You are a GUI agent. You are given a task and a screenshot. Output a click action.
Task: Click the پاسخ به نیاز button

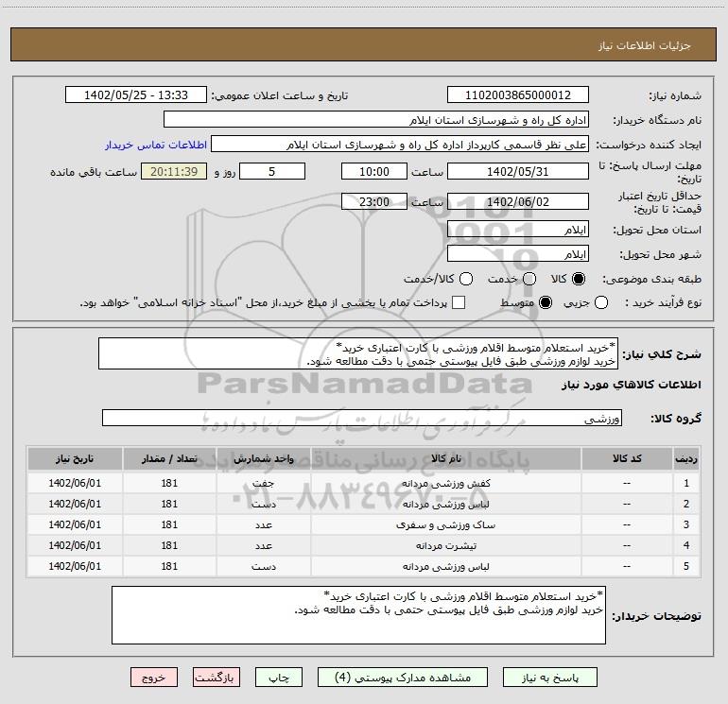click(550, 678)
